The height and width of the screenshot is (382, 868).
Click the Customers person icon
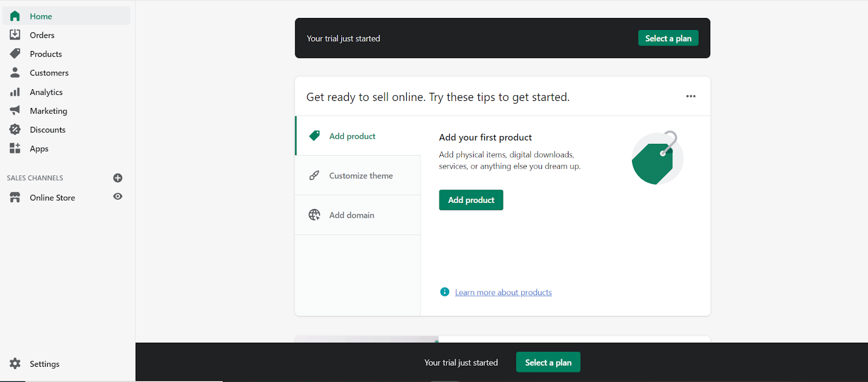tap(15, 73)
